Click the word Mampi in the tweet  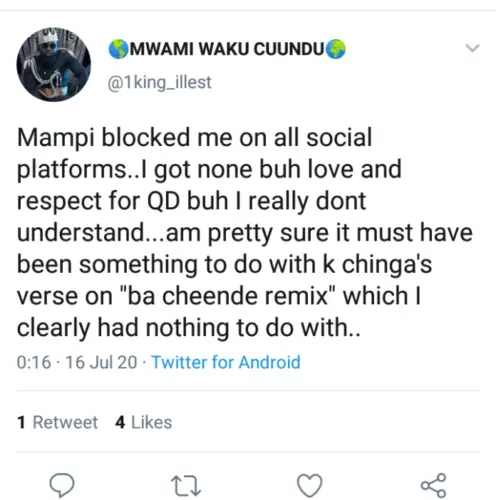[x=56, y=138]
